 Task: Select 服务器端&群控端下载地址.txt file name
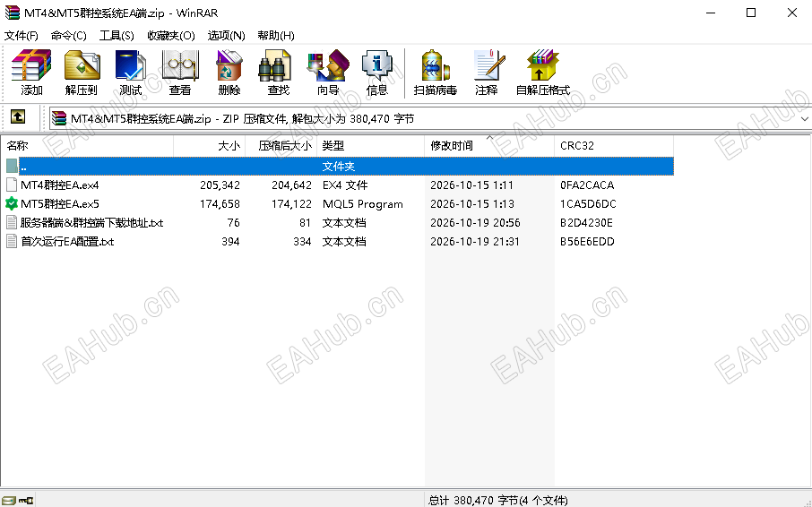coord(91,222)
